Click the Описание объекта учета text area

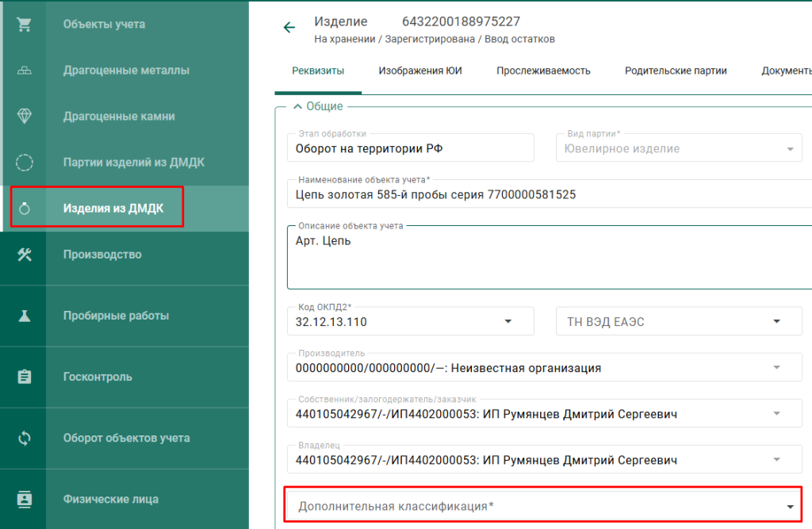[x=550, y=258]
